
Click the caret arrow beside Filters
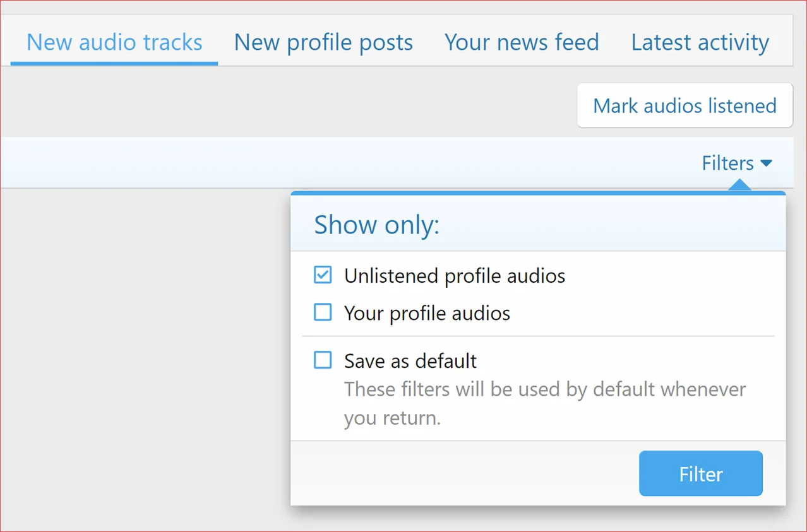tap(767, 163)
